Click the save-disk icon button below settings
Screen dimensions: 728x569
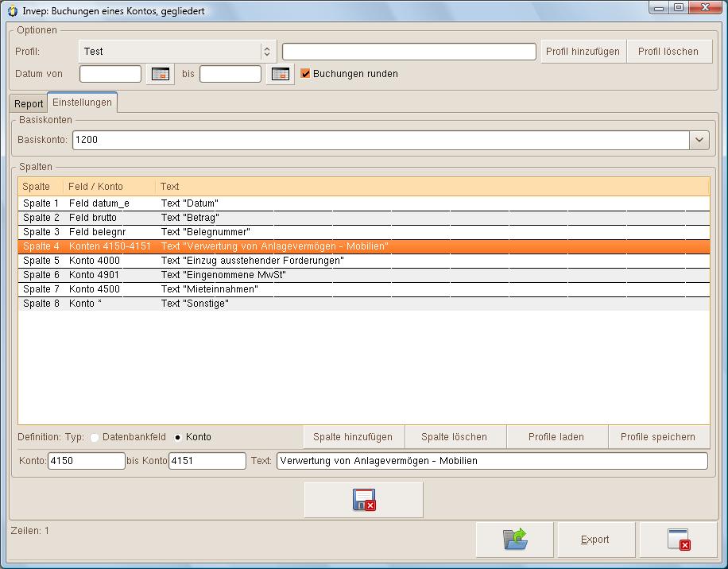(363, 500)
